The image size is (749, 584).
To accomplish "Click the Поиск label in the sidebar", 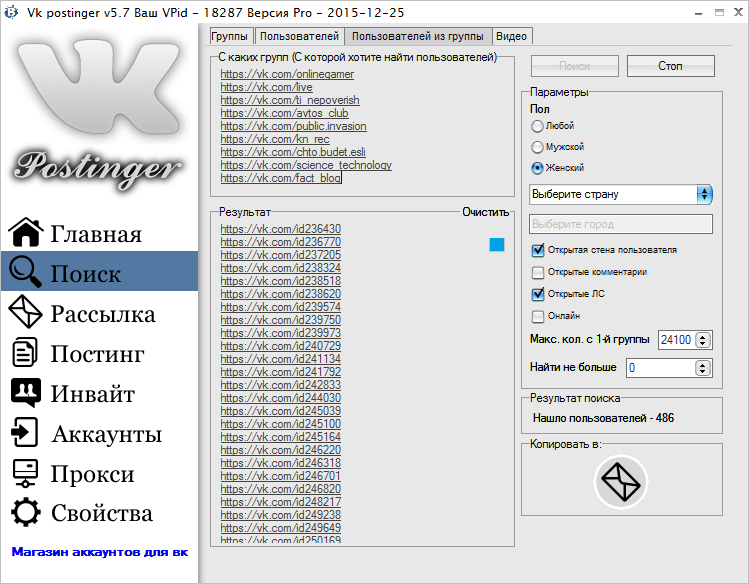I will pos(86,274).
